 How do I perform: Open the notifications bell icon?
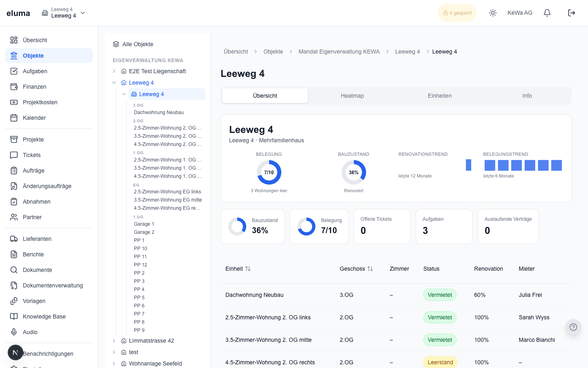(x=547, y=13)
